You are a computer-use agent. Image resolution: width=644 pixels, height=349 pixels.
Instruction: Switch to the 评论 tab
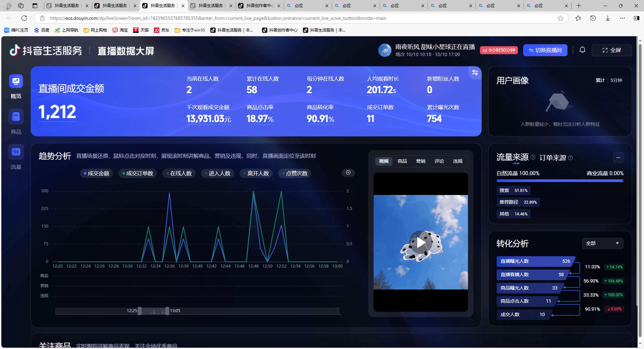tap(439, 161)
